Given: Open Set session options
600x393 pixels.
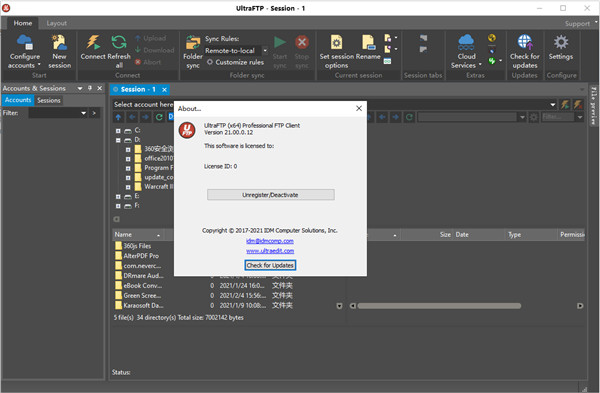Looking at the screenshot, I should (336, 52).
